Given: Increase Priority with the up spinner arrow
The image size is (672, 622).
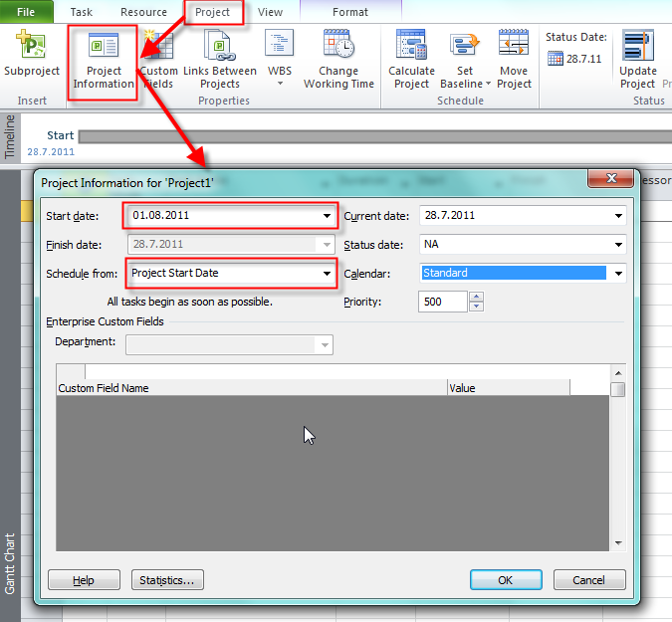Looking at the screenshot, I should (476, 297).
